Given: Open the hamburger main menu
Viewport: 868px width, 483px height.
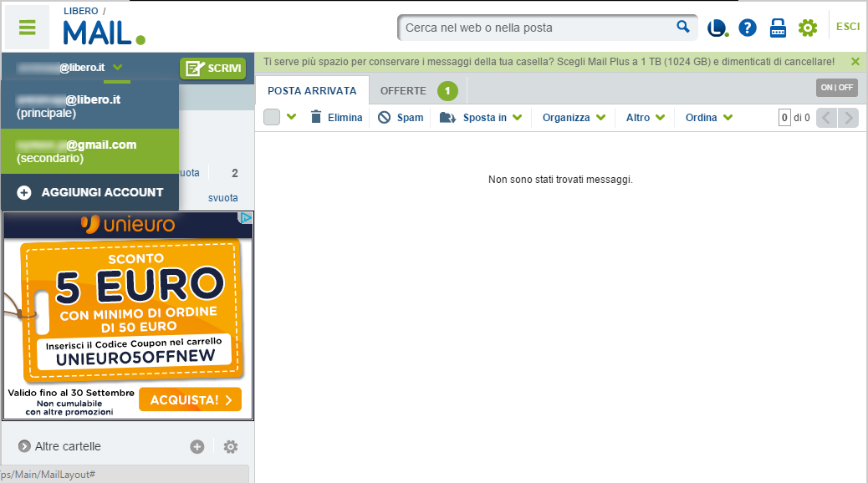Looking at the screenshot, I should (x=27, y=27).
